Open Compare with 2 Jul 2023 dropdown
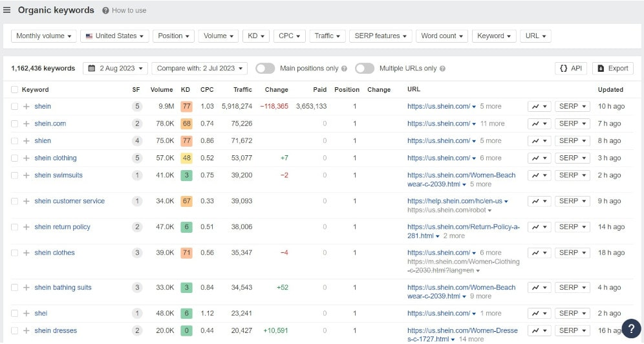The width and height of the screenshot is (644, 344). [200, 69]
